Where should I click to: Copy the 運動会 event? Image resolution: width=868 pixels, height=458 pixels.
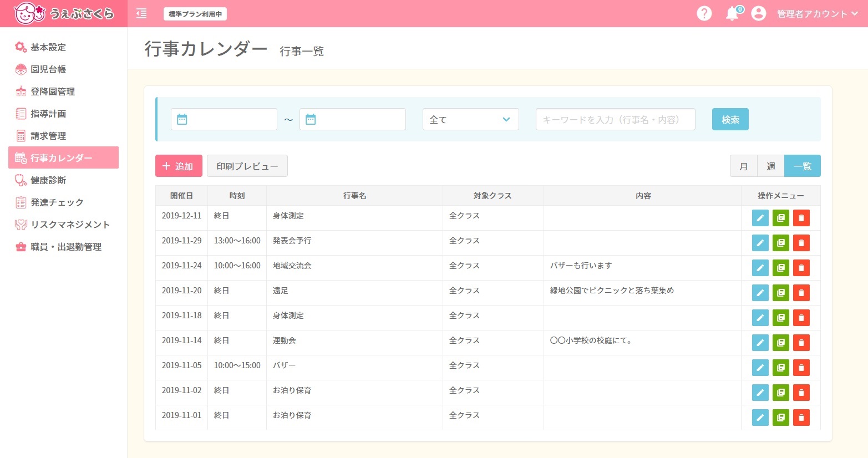(781, 343)
